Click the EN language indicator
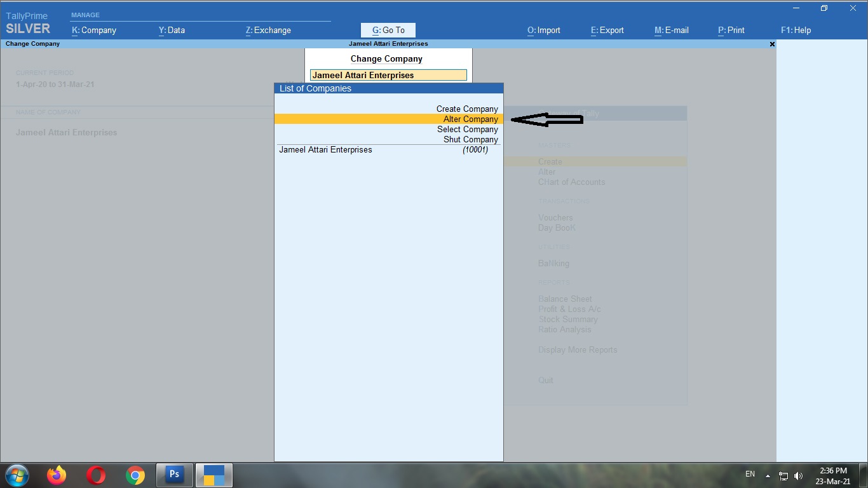 pyautogui.click(x=750, y=474)
